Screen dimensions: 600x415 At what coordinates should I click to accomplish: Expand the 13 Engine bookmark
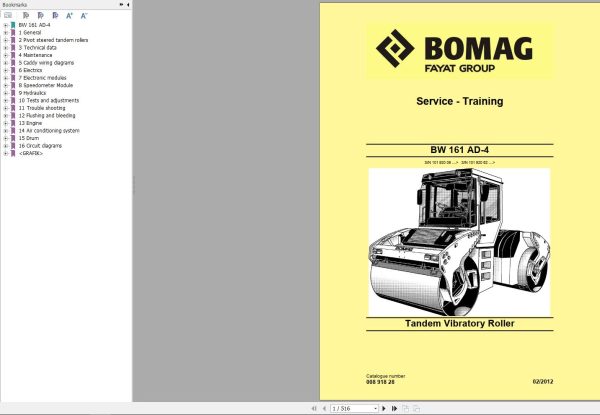[6, 123]
